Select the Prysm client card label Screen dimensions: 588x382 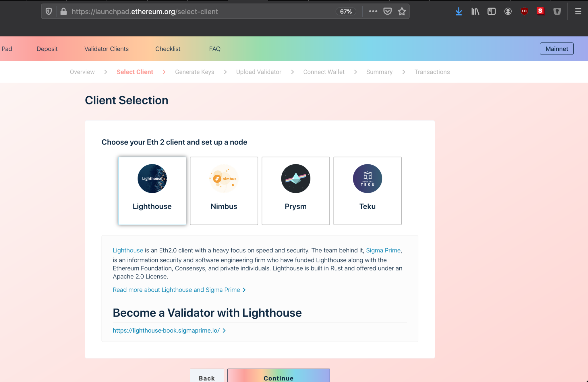pos(296,206)
